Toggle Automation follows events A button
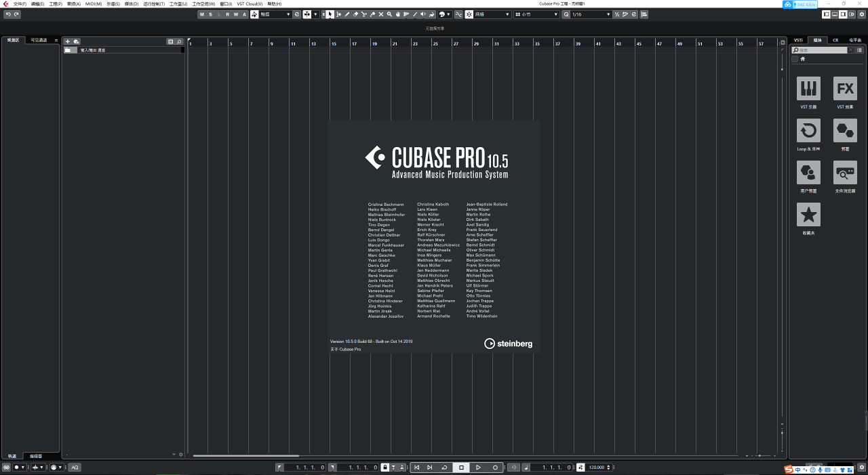This screenshot has width=868, height=475. (245, 14)
